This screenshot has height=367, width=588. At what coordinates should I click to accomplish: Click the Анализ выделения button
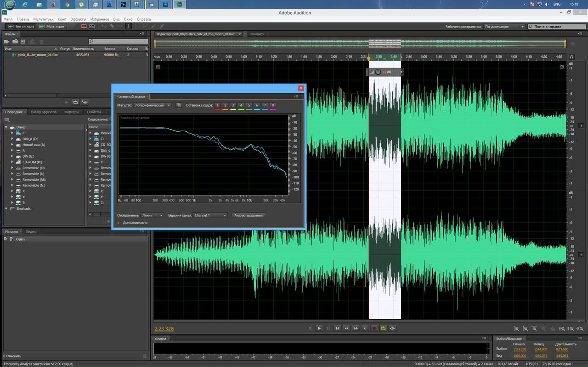pyautogui.click(x=249, y=215)
